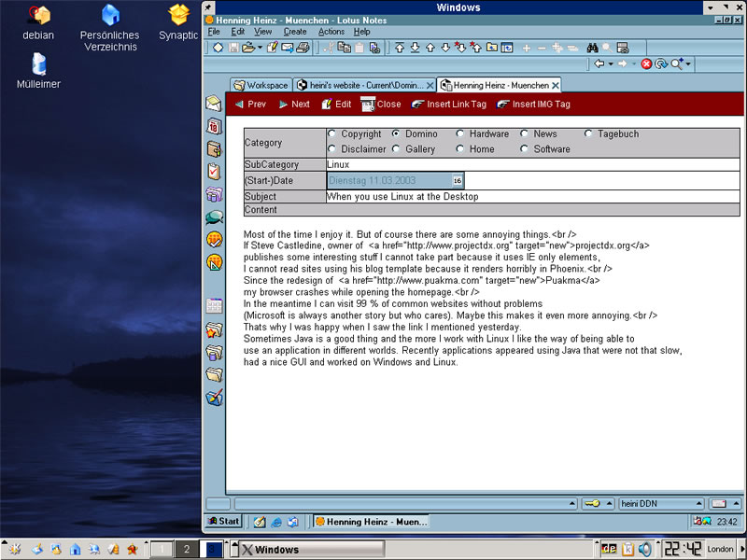Click the Refresh icon in navigation bar

point(661,63)
